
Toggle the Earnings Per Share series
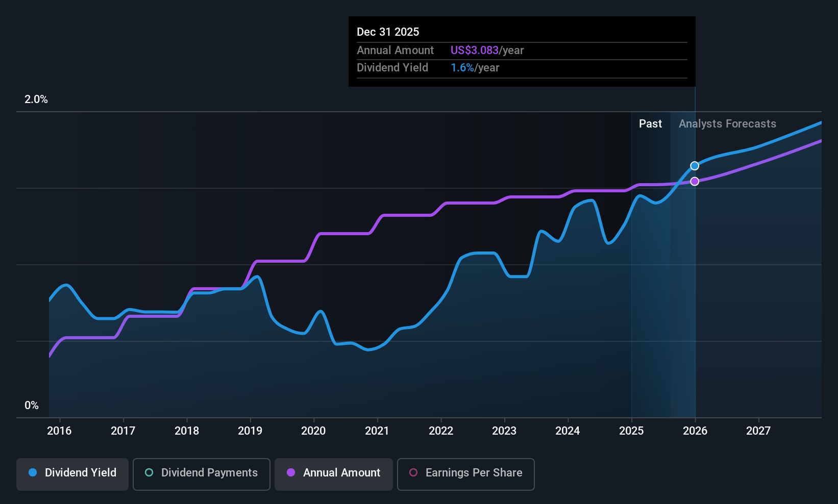point(465,474)
